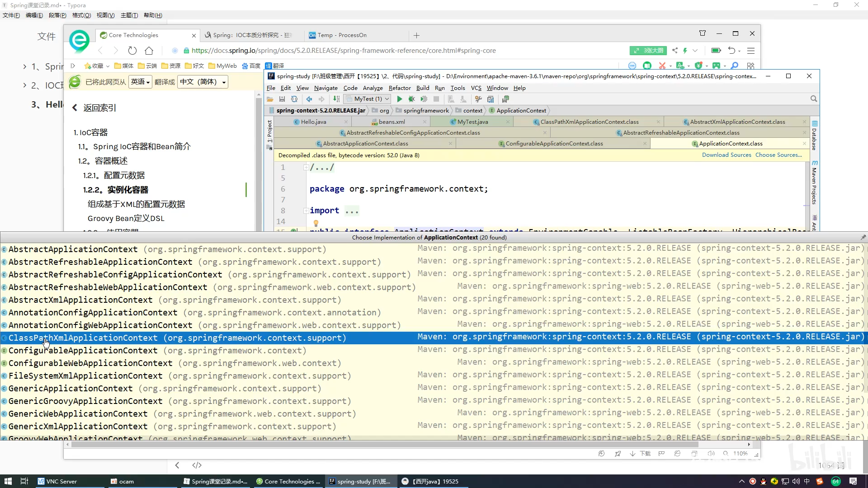Expand the dropdown arrow beside the lightning icon
Image resolution: width=868 pixels, height=488 pixels.
[695, 51]
